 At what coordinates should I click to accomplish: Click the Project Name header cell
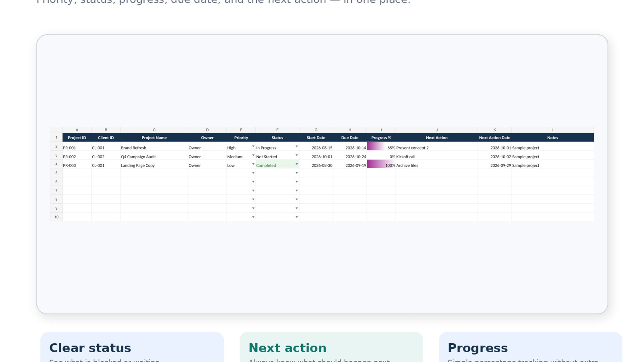tap(154, 138)
